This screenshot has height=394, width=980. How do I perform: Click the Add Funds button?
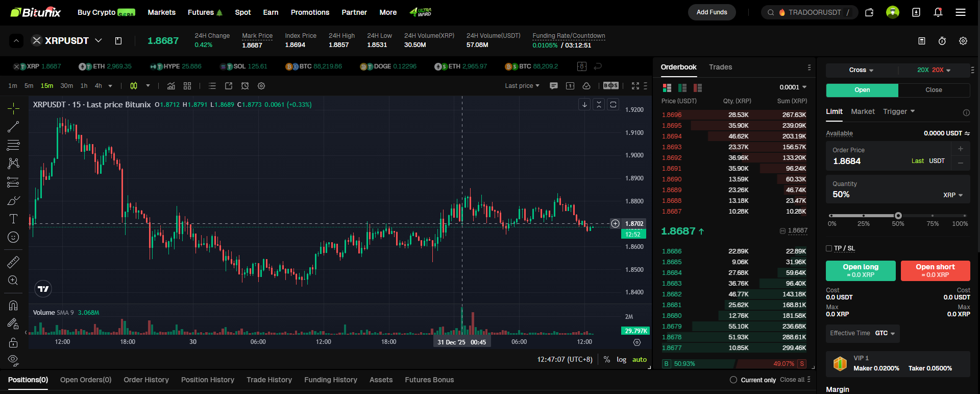tap(712, 12)
